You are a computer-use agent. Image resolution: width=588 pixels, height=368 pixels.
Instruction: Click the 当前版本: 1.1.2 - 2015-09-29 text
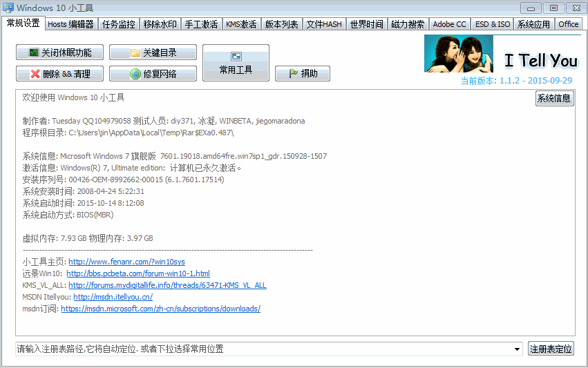coord(516,81)
